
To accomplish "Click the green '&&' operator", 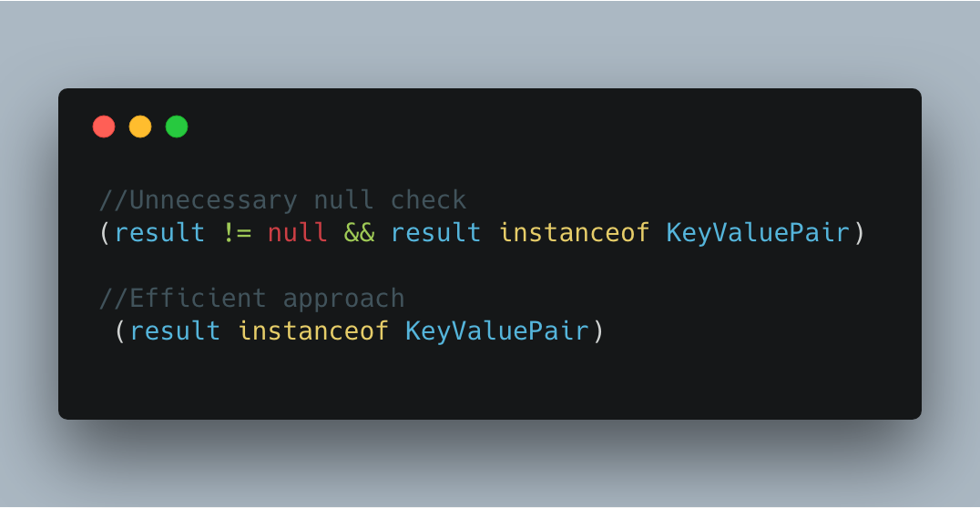I will pos(360,232).
